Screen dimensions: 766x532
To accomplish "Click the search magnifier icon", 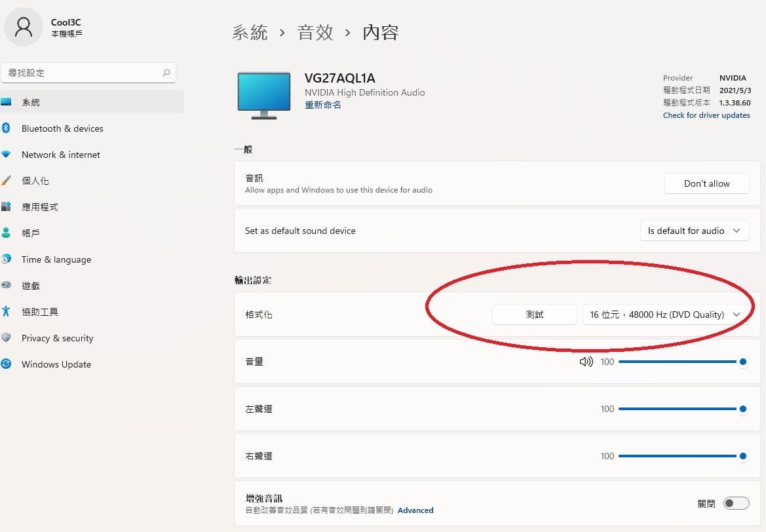I will (x=166, y=73).
